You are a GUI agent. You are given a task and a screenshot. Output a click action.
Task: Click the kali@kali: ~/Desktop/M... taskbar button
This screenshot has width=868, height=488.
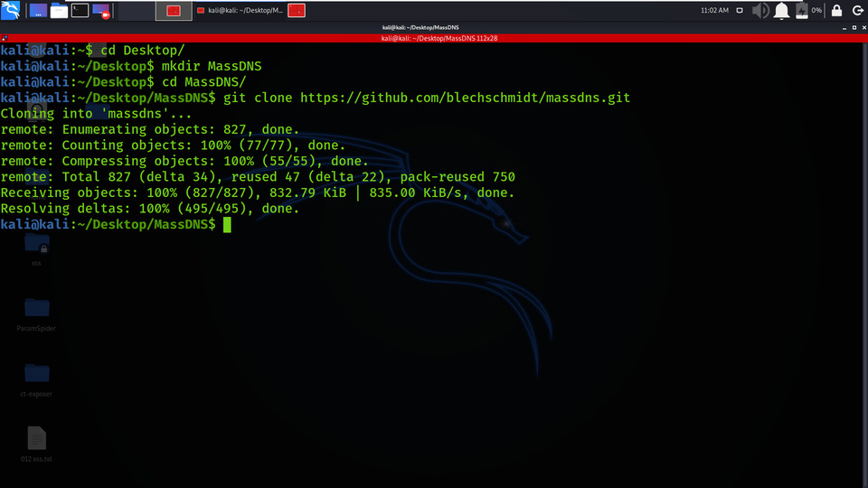click(241, 11)
